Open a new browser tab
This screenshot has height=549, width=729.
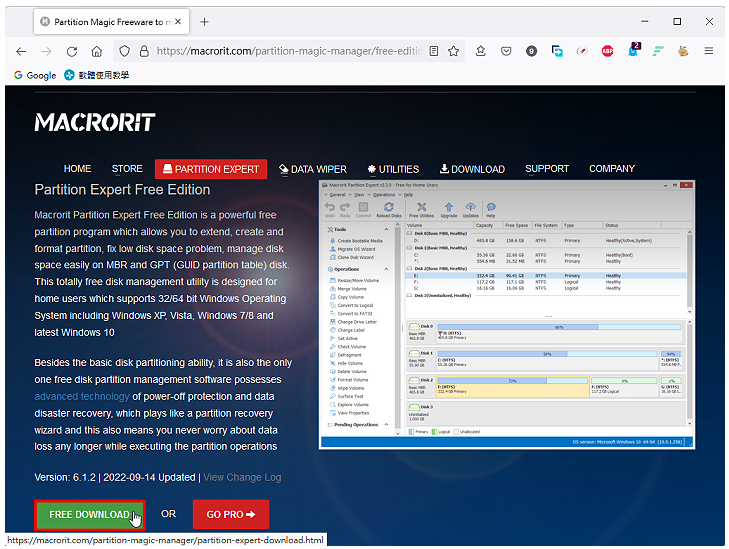(204, 22)
